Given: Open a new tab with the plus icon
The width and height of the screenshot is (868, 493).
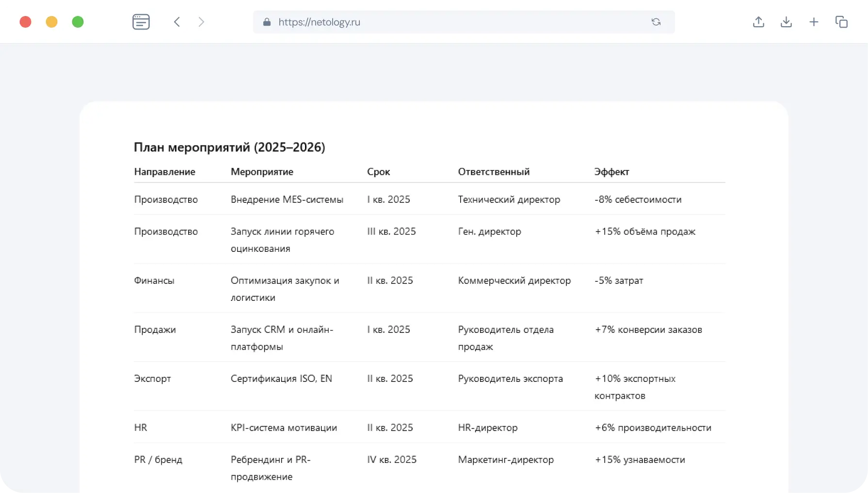Looking at the screenshot, I should 814,22.
